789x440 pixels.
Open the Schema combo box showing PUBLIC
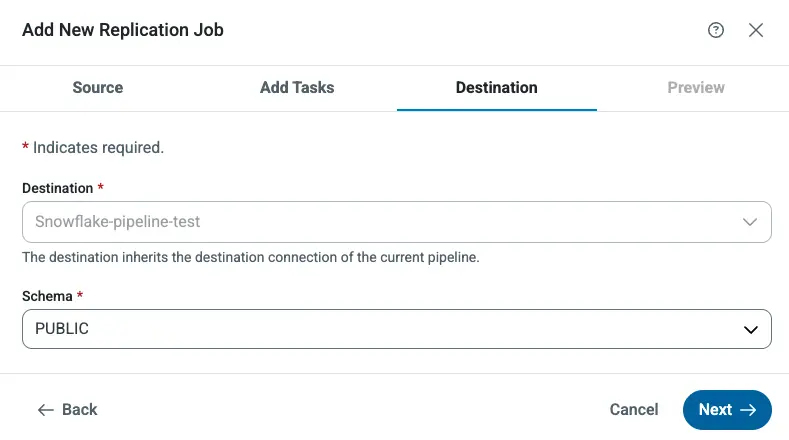(x=380, y=328)
